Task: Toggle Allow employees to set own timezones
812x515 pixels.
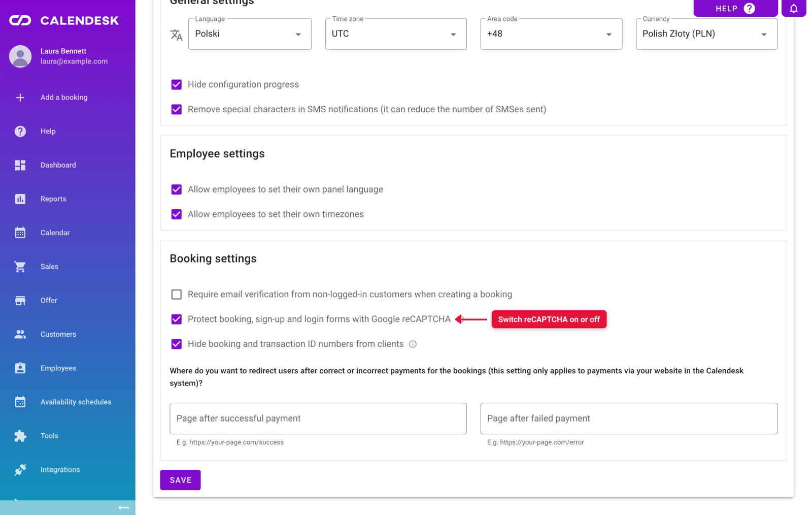Action: (177, 214)
